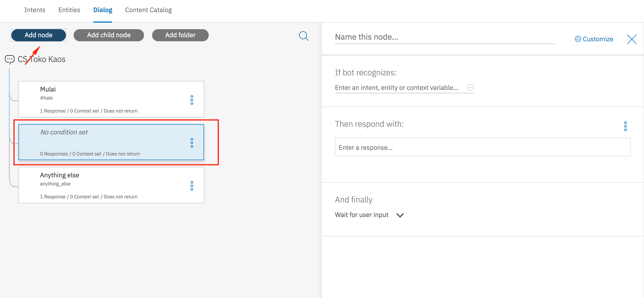The height and width of the screenshot is (298, 644).
Task: Select the Anything else dialog node
Action: click(x=111, y=185)
